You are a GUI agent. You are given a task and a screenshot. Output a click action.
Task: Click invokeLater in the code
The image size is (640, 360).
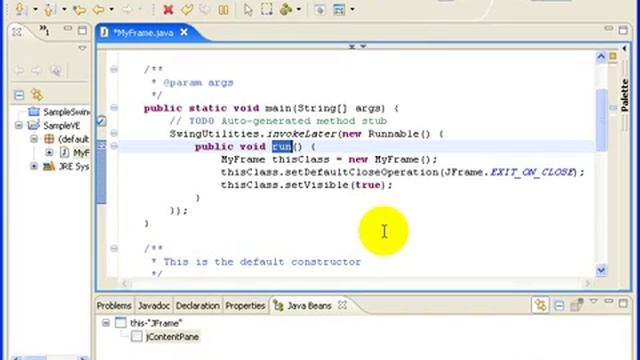pos(302,133)
